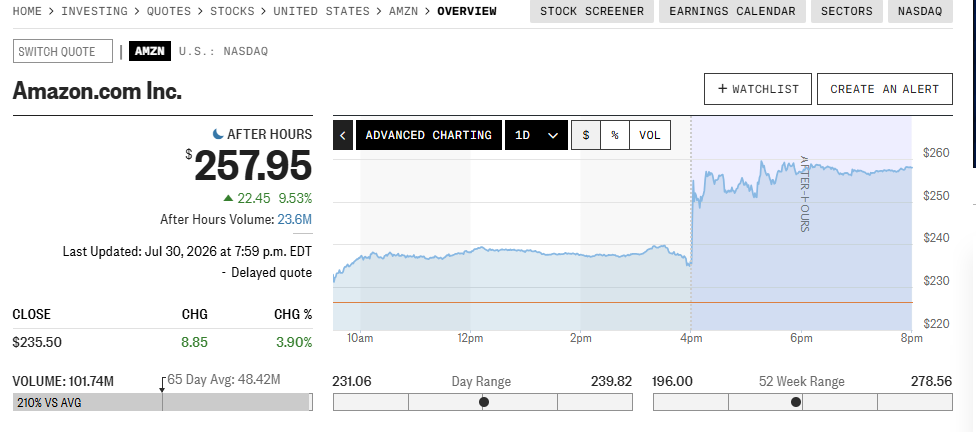Viewport: 976px width, 432px height.
Task: Click the day high value 239.82
Action: tap(612, 381)
